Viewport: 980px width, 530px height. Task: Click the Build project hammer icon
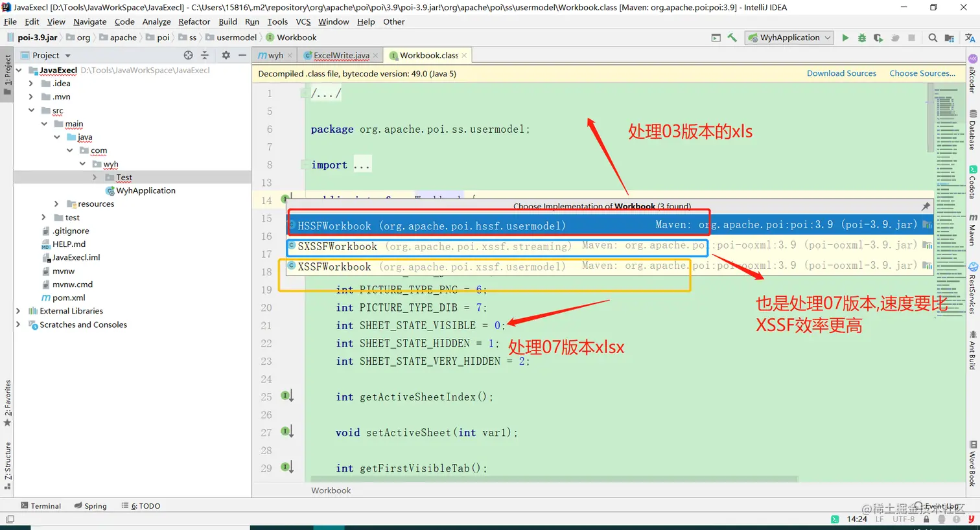point(732,38)
